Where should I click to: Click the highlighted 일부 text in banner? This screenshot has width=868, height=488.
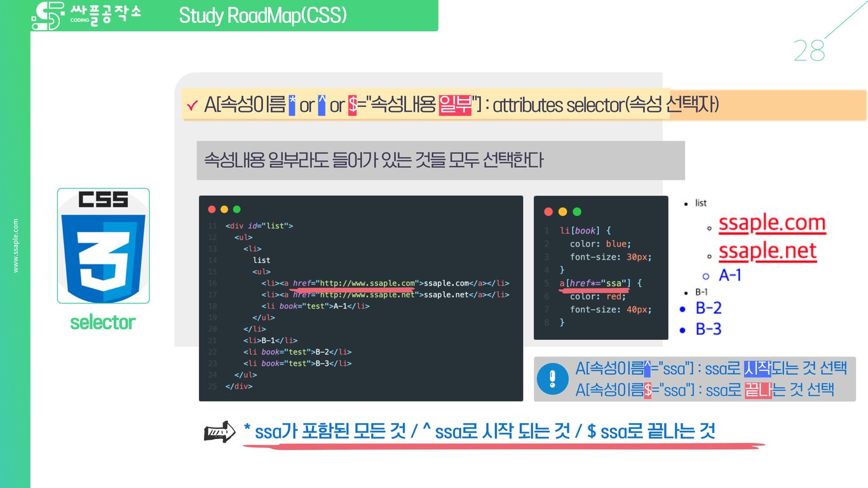[x=456, y=105]
